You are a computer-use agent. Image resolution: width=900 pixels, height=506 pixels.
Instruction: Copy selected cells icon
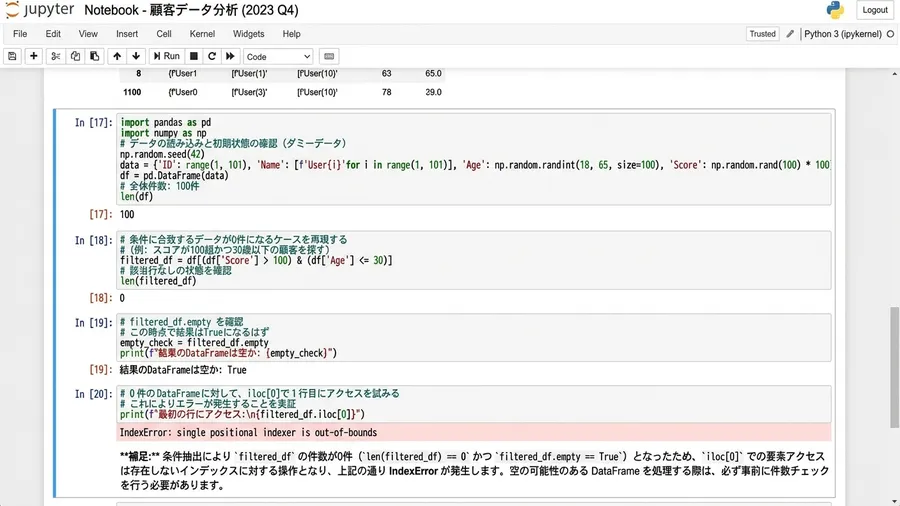click(75, 56)
